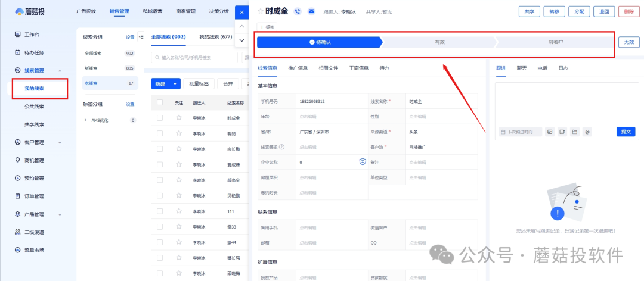The image size is (644, 281).
Task: Click the 订单管理 clipboard icon
Action: tap(17, 196)
